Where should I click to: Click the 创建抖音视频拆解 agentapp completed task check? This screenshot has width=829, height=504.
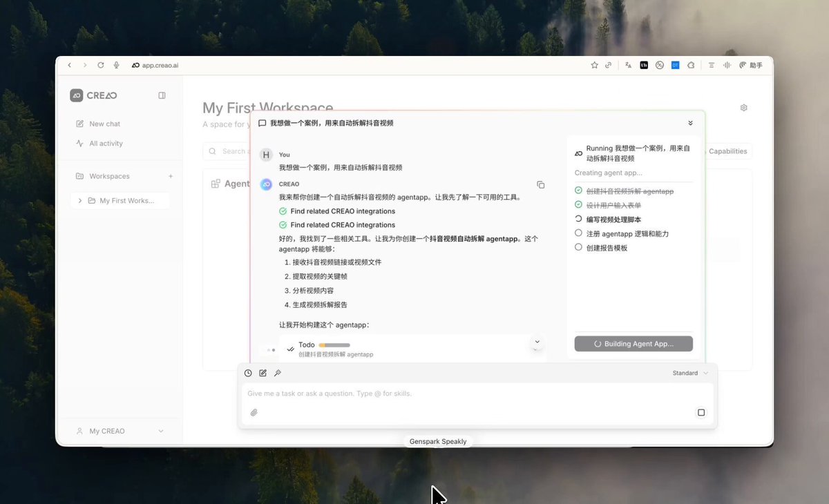click(x=578, y=191)
